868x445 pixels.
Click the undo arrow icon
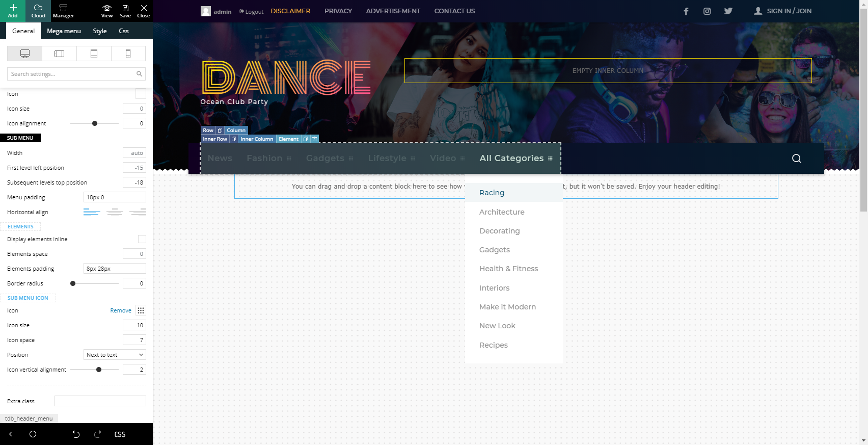pos(76,434)
